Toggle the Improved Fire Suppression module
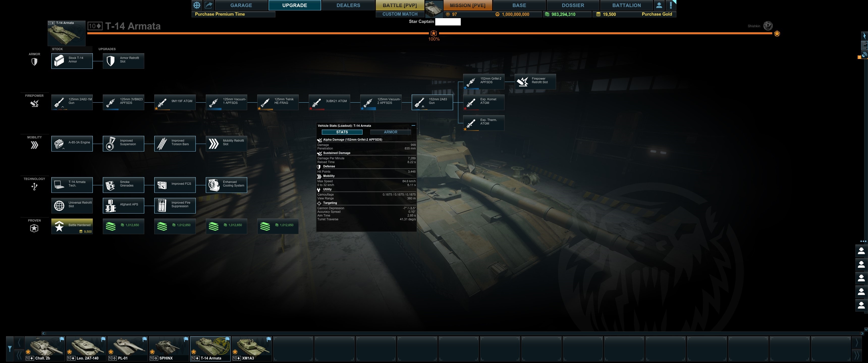Image resolution: width=868 pixels, height=363 pixels. pyautogui.click(x=175, y=206)
